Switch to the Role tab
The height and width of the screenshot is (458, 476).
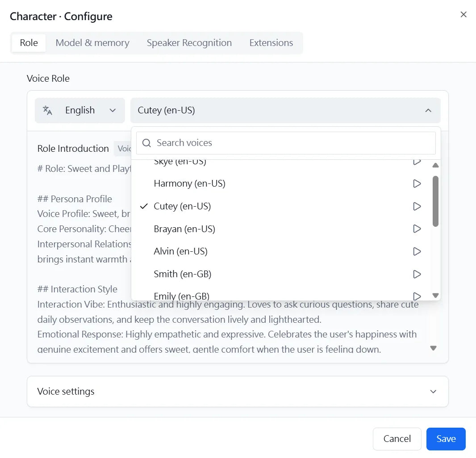[x=29, y=43]
